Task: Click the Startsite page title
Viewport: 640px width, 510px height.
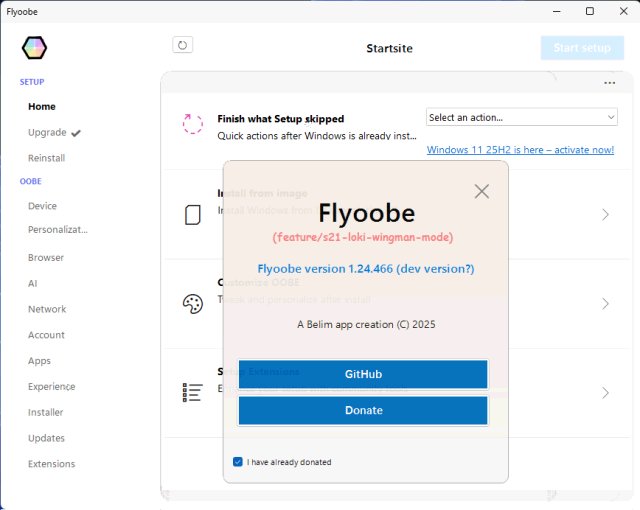Action: (x=389, y=49)
